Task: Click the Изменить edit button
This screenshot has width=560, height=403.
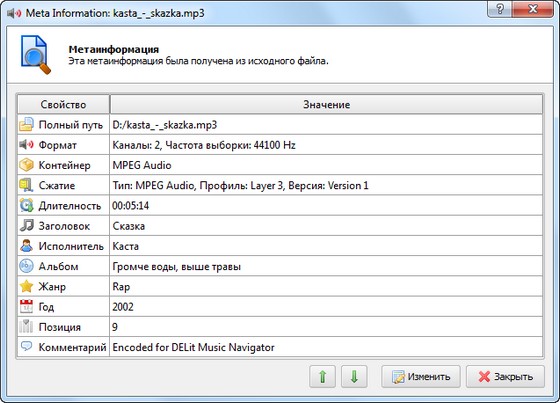Action: (421, 377)
